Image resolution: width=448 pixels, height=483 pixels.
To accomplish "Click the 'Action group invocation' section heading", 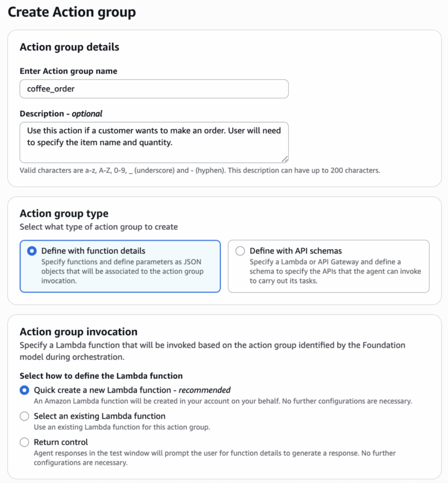I will pos(78,332).
